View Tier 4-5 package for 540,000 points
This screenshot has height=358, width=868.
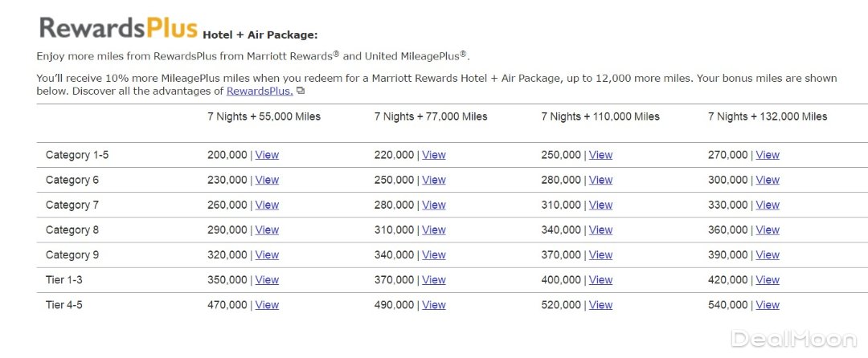768,305
